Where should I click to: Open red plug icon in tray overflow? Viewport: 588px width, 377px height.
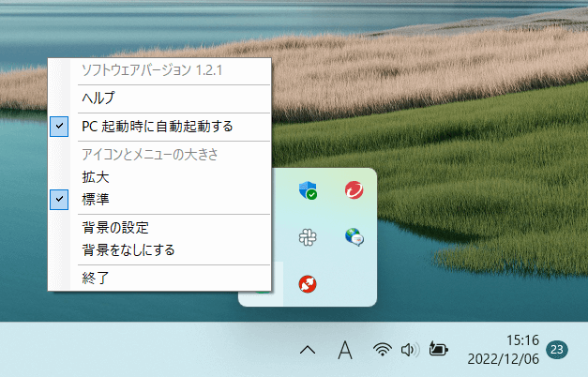point(308,284)
